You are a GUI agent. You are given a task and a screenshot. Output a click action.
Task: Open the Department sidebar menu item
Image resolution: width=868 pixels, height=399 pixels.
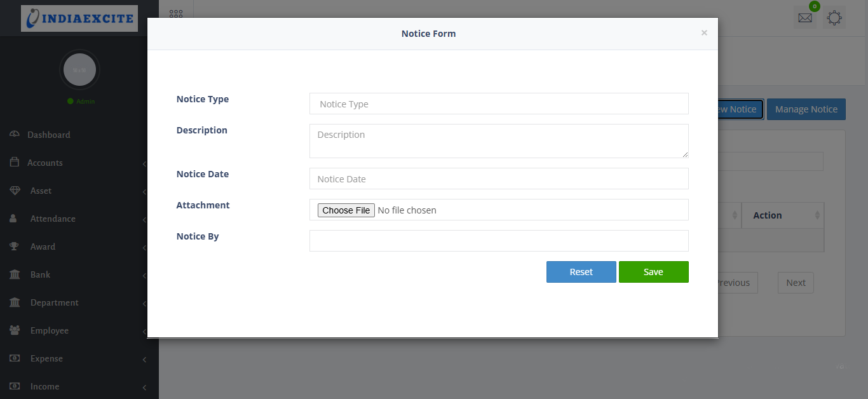coord(55,302)
